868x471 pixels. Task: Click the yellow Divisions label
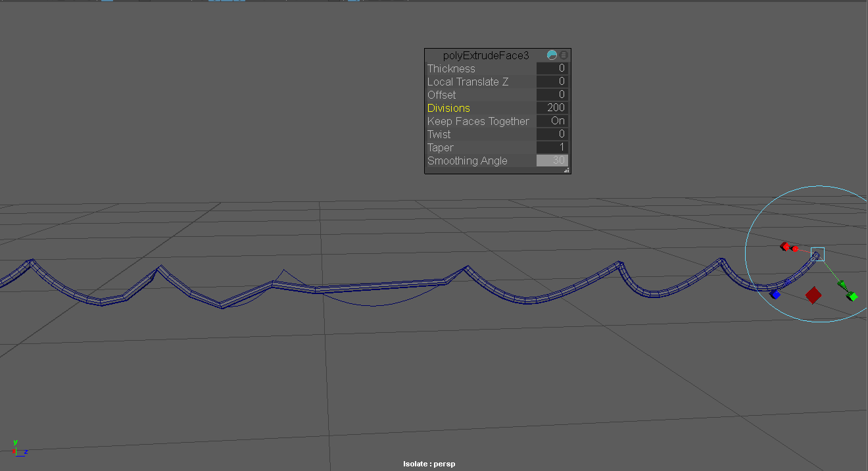coord(448,108)
